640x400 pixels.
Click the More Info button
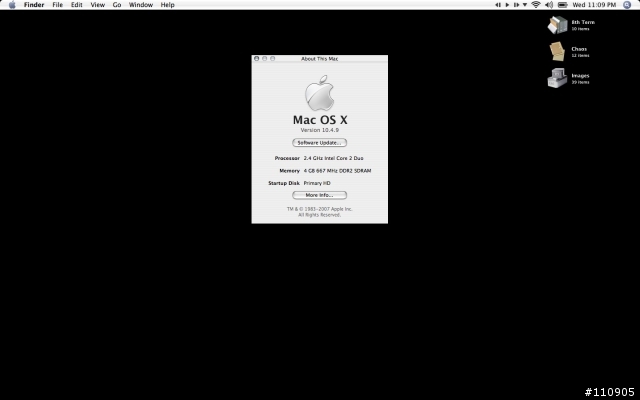point(320,195)
